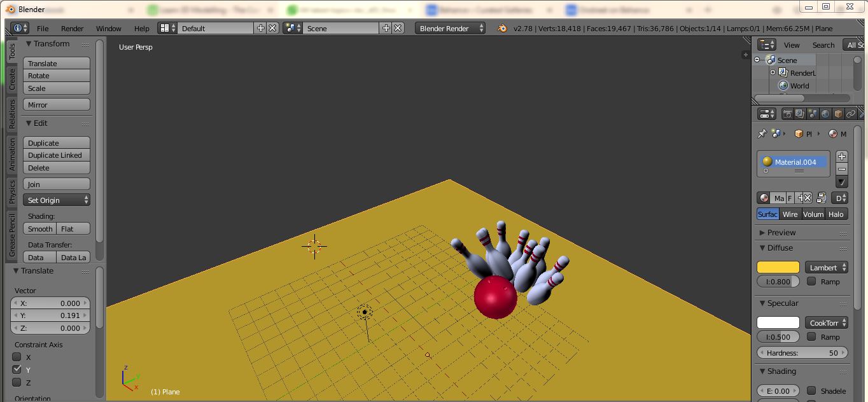Open the Blender Render engine dropdown
Screen dimensions: 868x402
point(450,29)
